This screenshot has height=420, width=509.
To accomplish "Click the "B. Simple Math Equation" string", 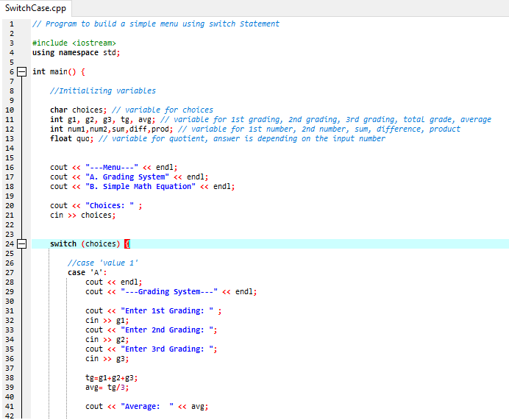I will pyautogui.click(x=140, y=187).
